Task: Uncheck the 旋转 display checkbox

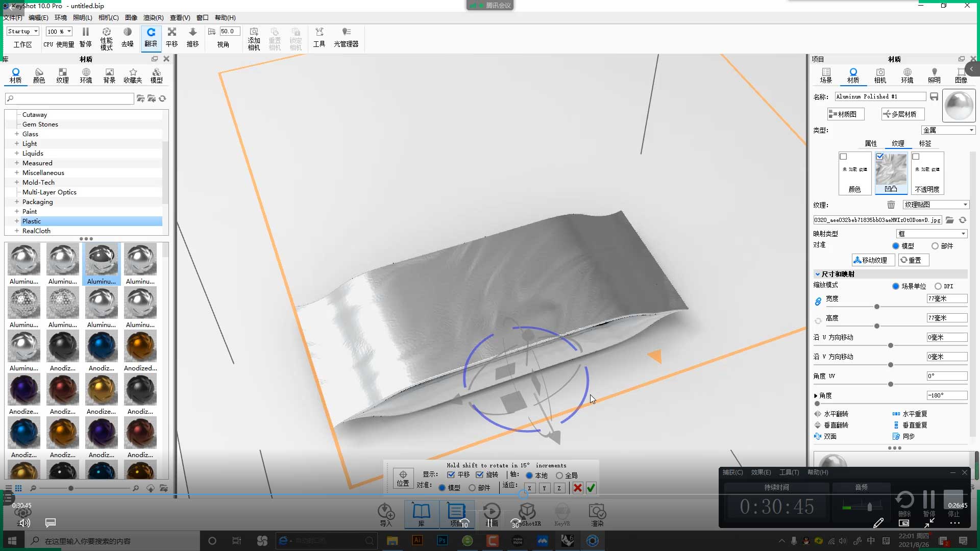Action: point(480,475)
